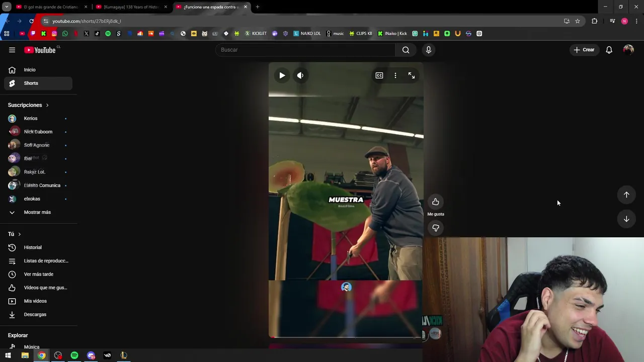This screenshot has width=644, height=362.
Task: Open the notifications bell
Action: coord(609,50)
